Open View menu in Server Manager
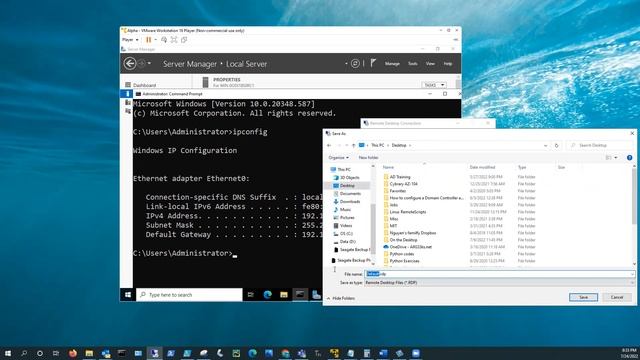The width and height of the screenshot is (640, 360). coord(430,64)
